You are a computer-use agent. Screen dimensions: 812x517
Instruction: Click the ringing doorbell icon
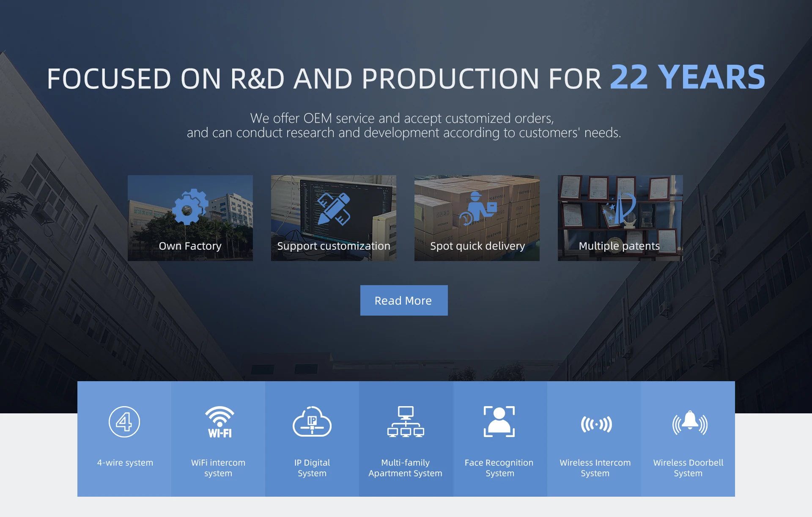[x=690, y=423]
